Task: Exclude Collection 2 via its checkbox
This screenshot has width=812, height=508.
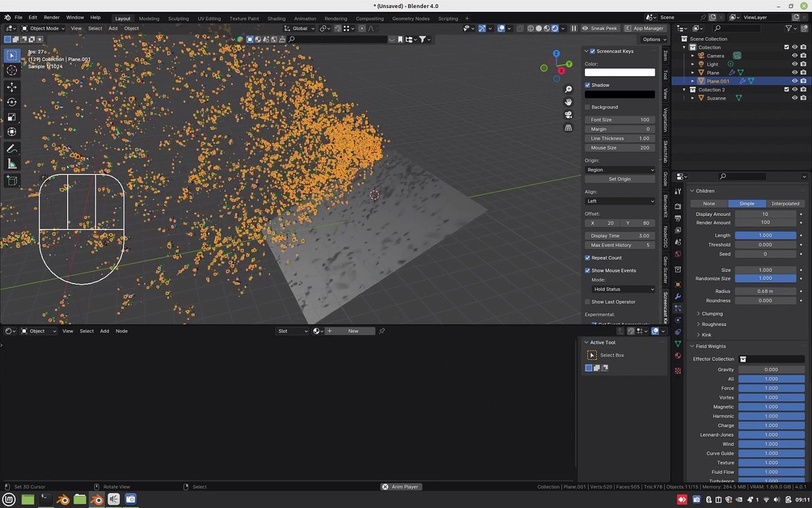Action: pos(787,90)
